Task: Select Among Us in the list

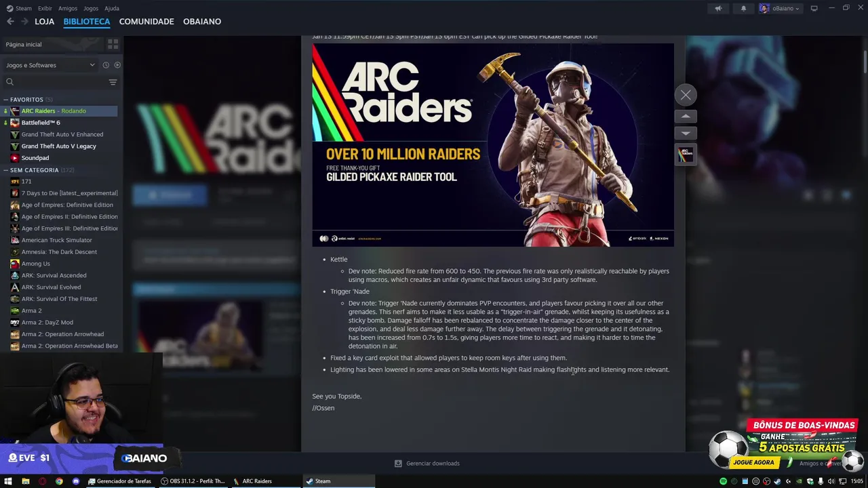Action: [60, 264]
